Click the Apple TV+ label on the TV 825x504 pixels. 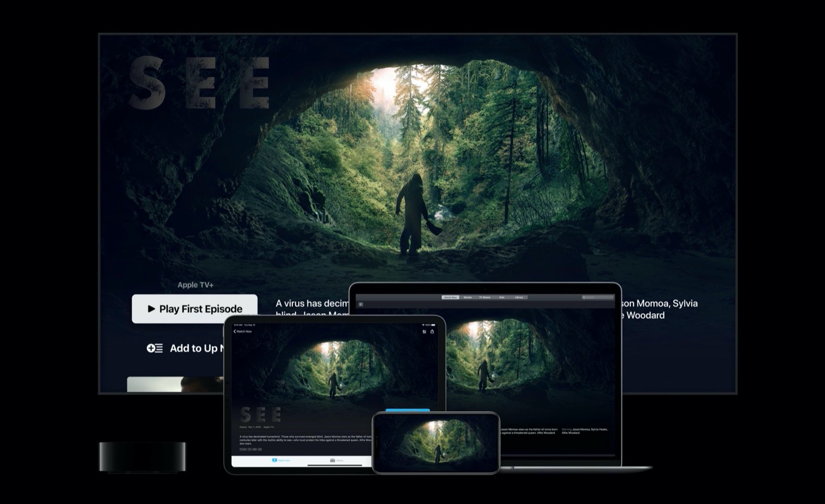[195, 285]
